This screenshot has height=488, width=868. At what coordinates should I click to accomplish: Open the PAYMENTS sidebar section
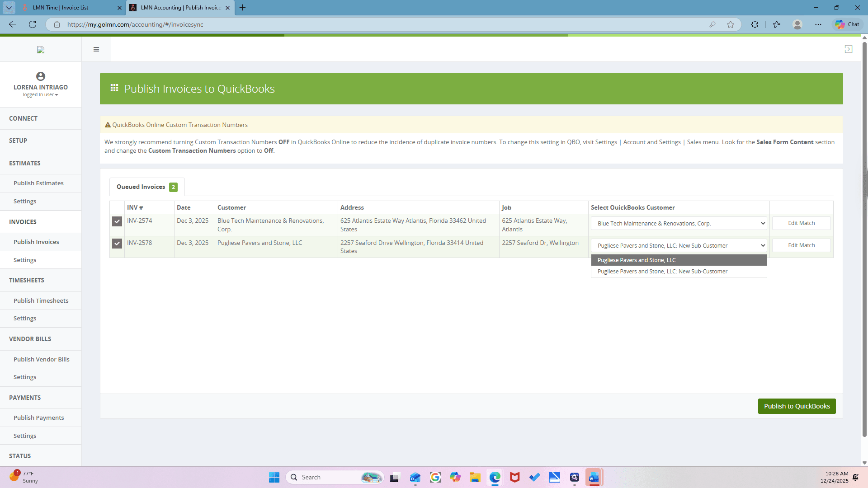[41, 398]
